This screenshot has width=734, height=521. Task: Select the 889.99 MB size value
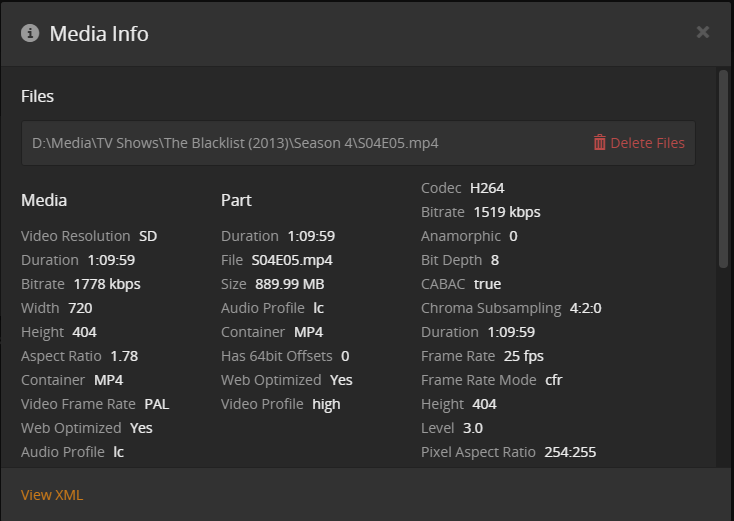[x=290, y=284]
